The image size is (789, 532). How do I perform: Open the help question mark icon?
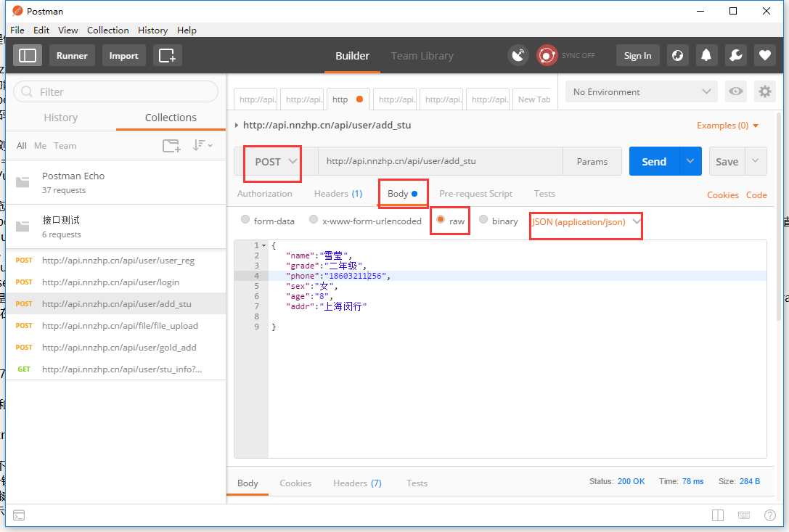(x=770, y=515)
